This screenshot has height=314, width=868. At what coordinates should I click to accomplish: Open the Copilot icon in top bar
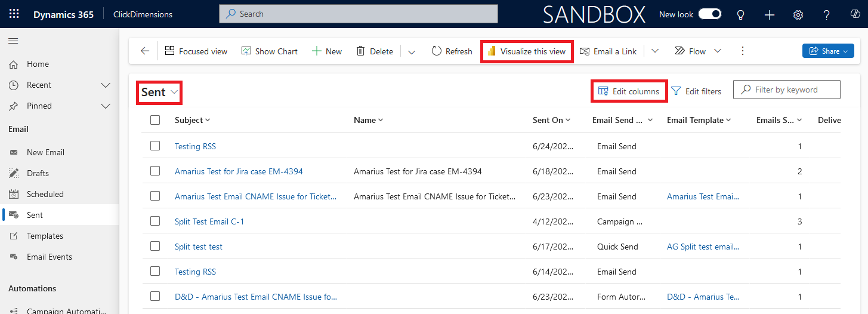coord(854,14)
